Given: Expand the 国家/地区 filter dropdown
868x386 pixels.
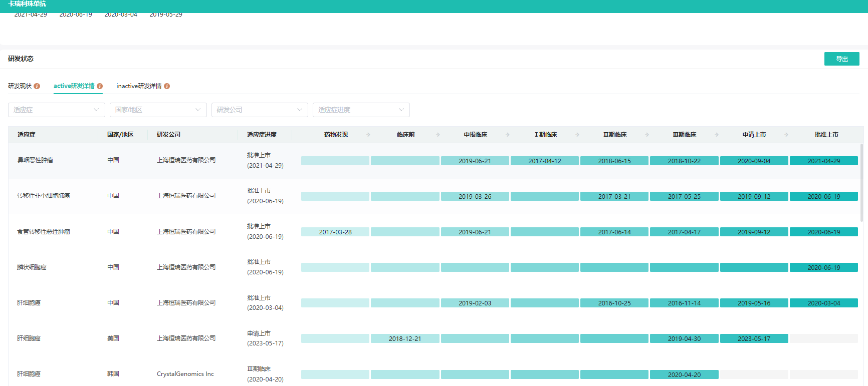Looking at the screenshot, I should (x=158, y=110).
